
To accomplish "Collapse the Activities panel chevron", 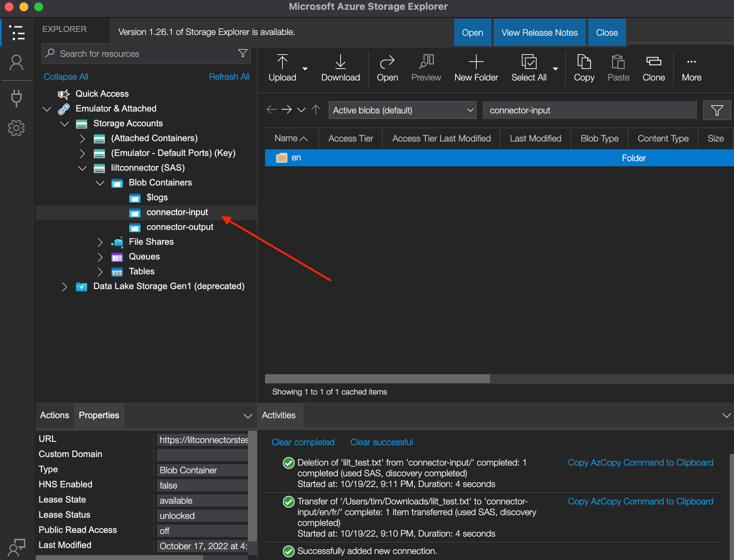I will coord(726,415).
